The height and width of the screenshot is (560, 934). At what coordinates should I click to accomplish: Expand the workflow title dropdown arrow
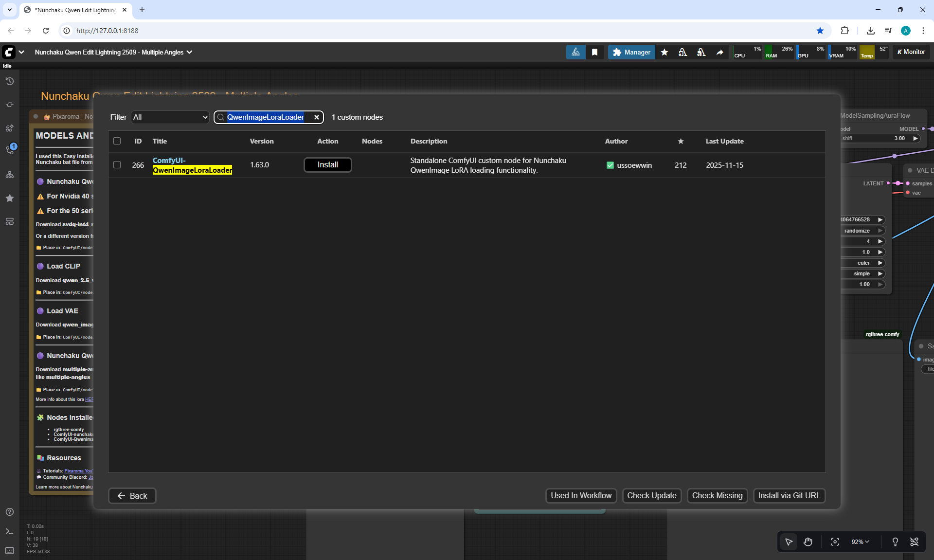[x=189, y=52]
